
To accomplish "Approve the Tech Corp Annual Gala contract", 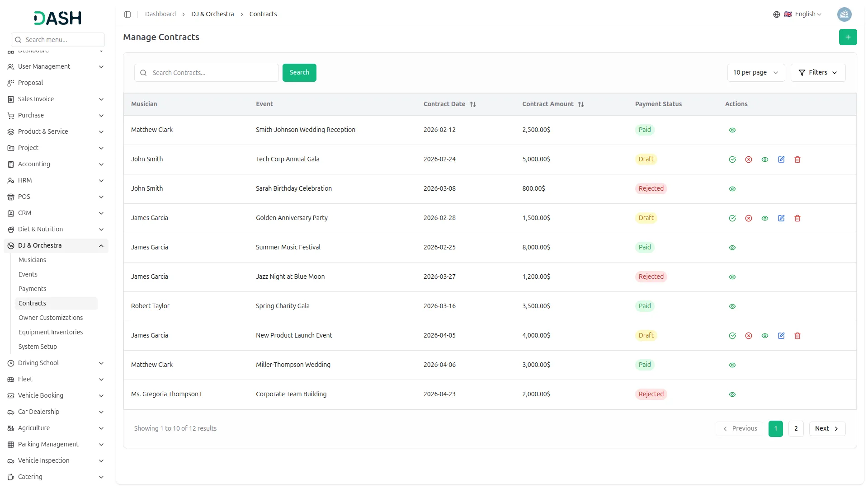I will pyautogui.click(x=732, y=160).
